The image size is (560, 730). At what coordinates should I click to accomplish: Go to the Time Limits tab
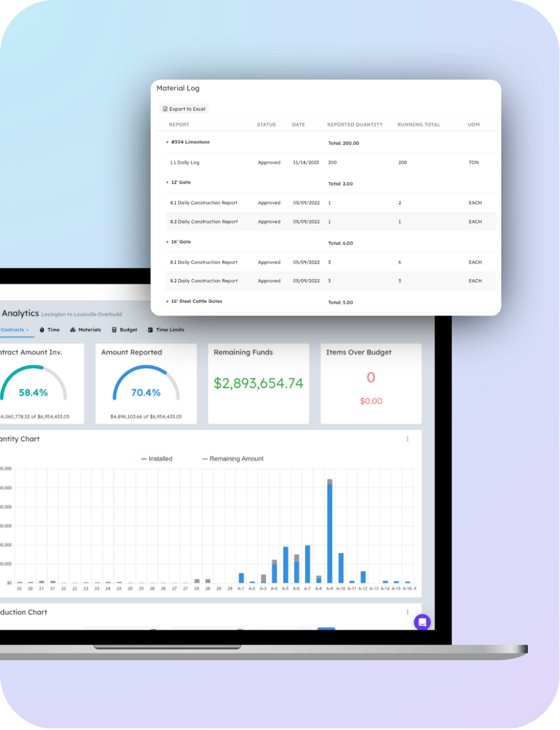[166, 330]
